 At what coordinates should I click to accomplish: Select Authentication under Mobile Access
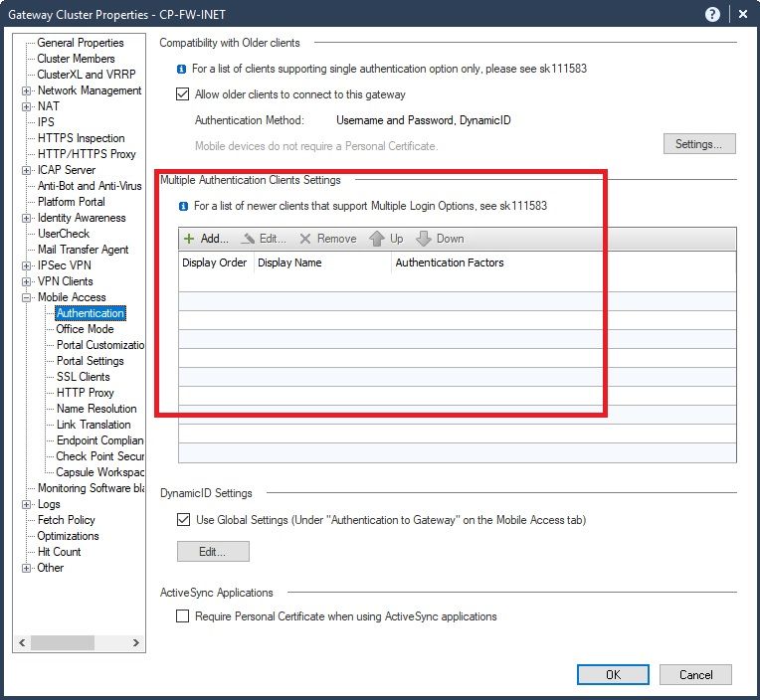[91, 313]
